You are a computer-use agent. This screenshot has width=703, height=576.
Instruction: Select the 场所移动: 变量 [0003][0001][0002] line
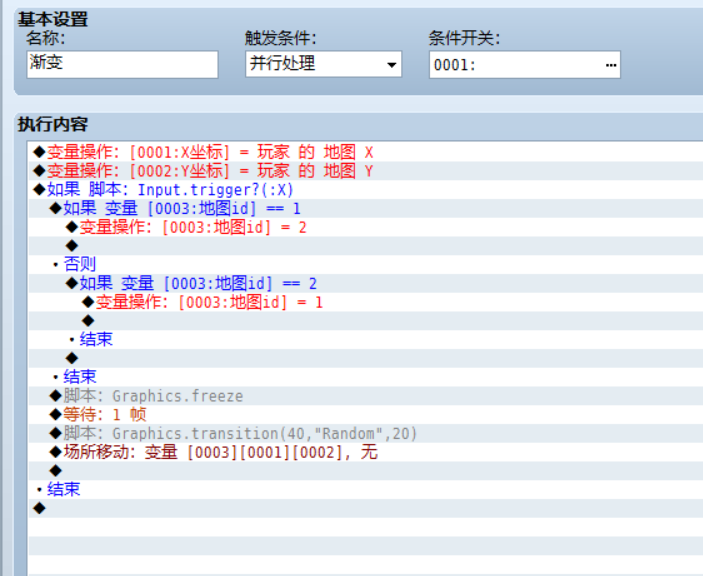tap(365, 452)
